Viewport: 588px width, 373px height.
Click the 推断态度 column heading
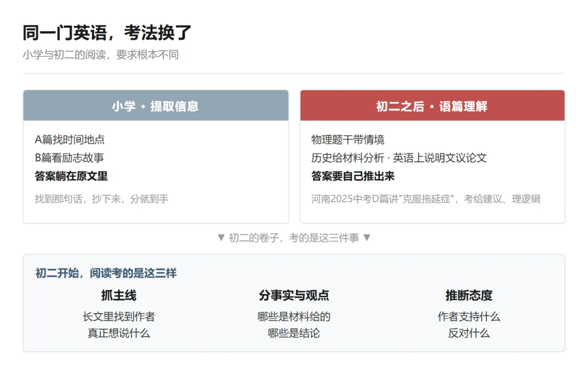click(x=469, y=295)
